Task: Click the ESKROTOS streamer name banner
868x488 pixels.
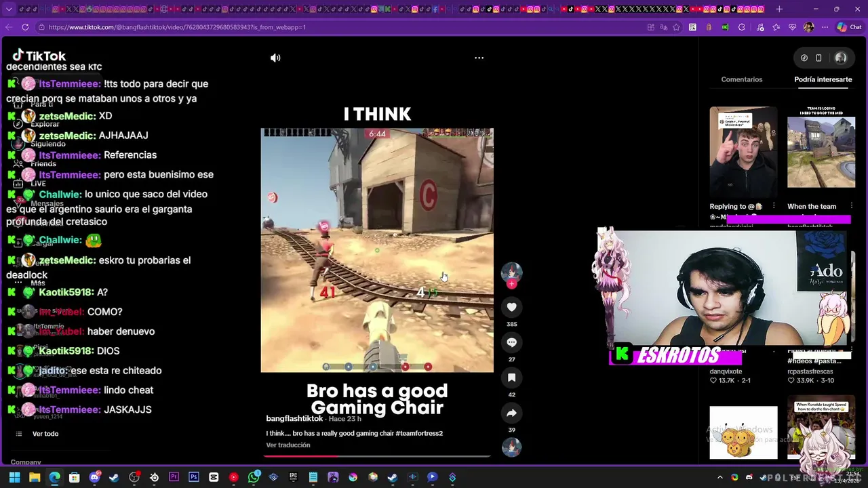Action: point(674,355)
